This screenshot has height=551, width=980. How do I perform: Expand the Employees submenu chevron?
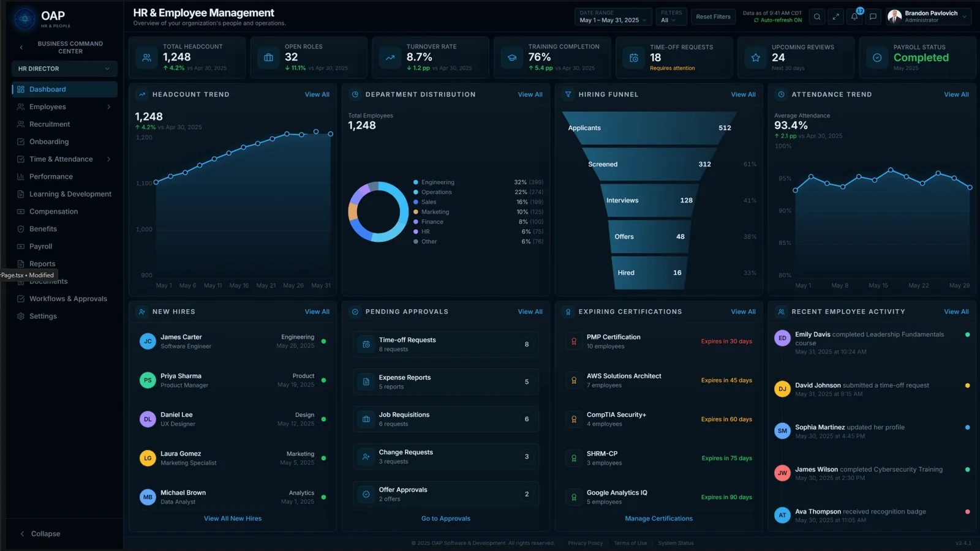click(109, 107)
